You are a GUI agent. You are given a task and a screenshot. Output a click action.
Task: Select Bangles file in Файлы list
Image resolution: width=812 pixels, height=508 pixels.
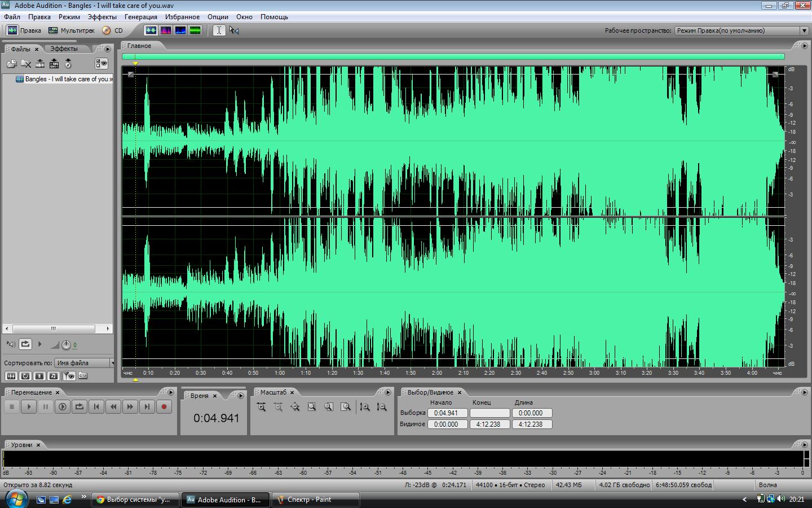tap(64, 79)
